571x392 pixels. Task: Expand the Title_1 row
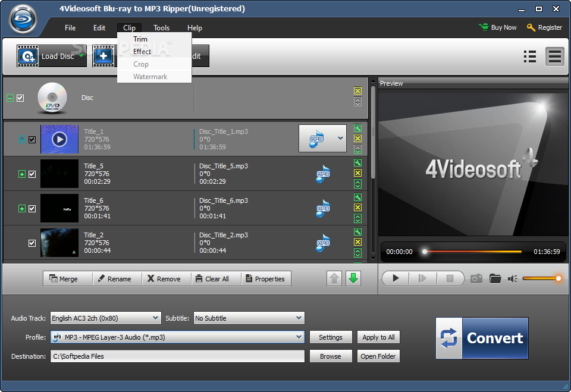click(x=22, y=140)
